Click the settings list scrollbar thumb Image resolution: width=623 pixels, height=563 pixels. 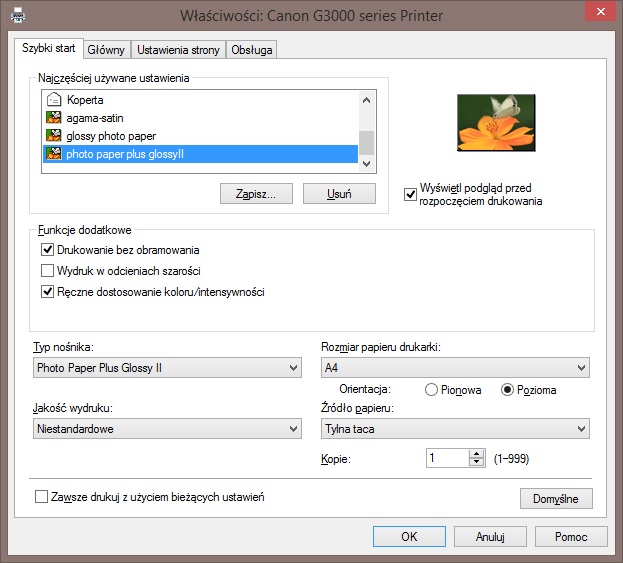(367, 142)
